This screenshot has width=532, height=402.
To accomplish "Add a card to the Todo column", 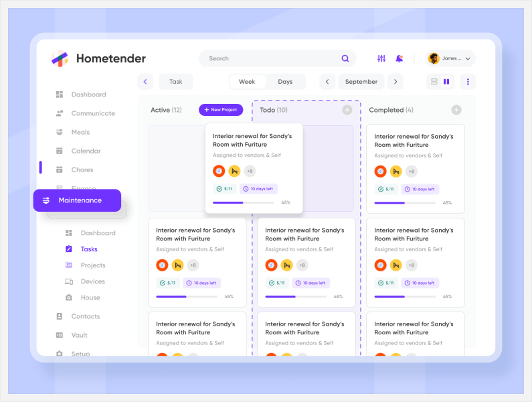I will pyautogui.click(x=347, y=110).
